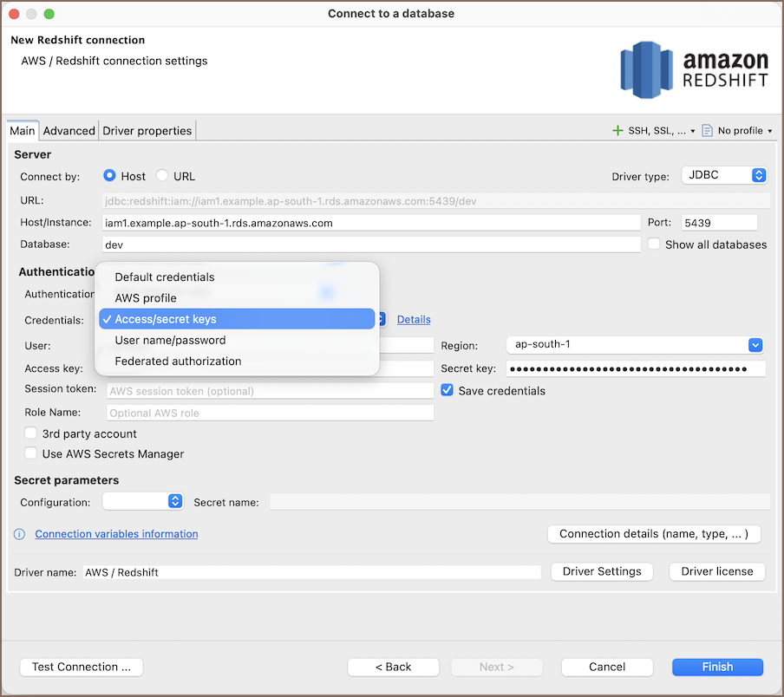Click the green plus SSH, SSL icon
The width and height of the screenshot is (784, 697).
coord(617,131)
